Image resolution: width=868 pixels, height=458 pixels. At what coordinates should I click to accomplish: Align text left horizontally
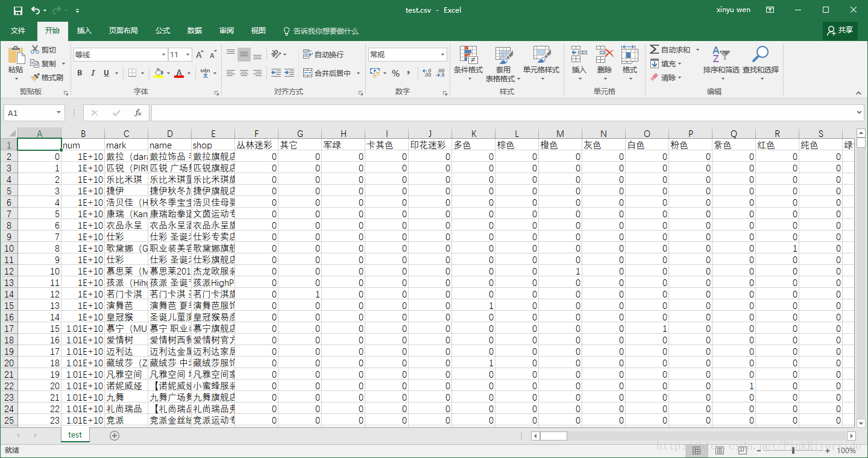[x=230, y=73]
